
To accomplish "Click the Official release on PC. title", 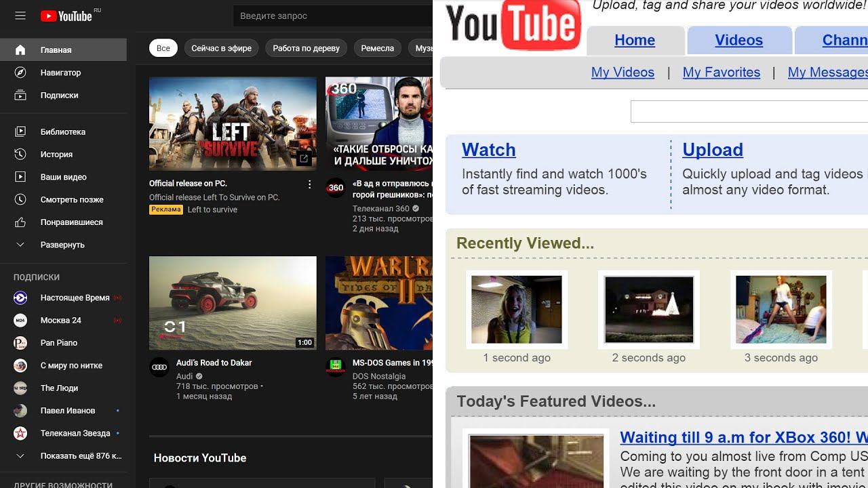I will pyautogui.click(x=188, y=183).
